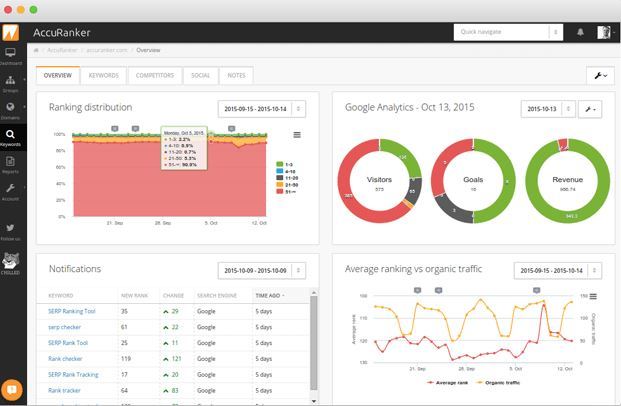Open the SERP Ranking Tool keyword link
Image resolution: width=621 pixels, height=406 pixels.
tap(72, 311)
